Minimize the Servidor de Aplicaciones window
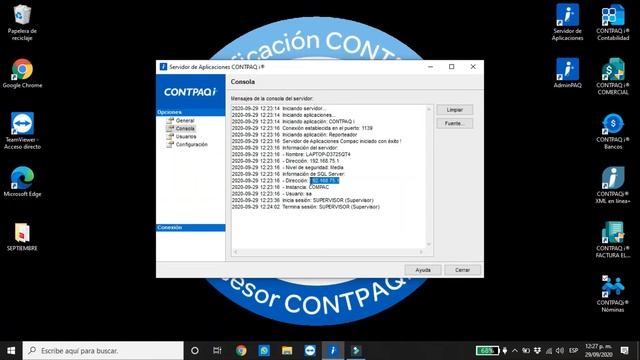Screen dimensions: 640x360 tap(430, 67)
